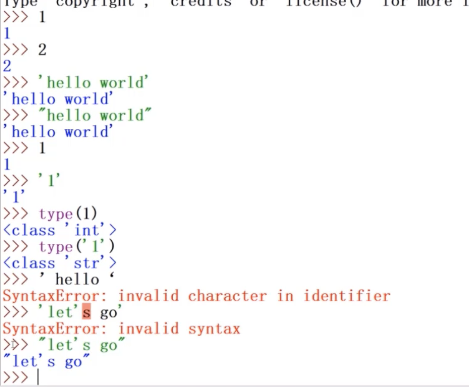This screenshot has width=469, height=387.
Task: Click the green "let's go" input string
Action: 82,345
